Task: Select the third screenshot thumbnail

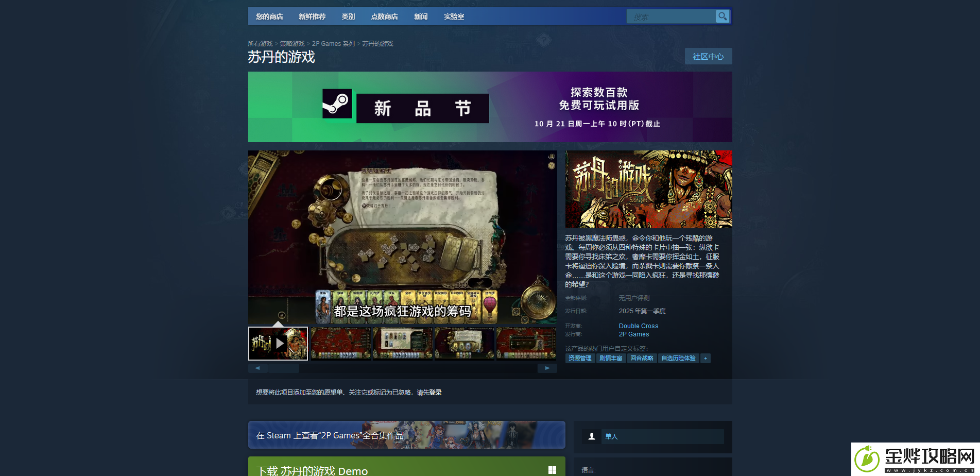Action: click(402, 344)
